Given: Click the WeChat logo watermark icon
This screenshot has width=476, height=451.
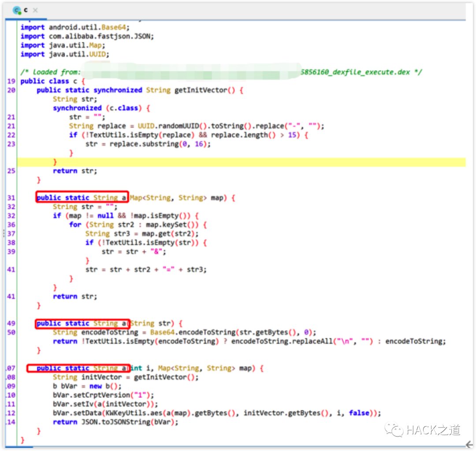Looking at the screenshot, I should pos(394,429).
